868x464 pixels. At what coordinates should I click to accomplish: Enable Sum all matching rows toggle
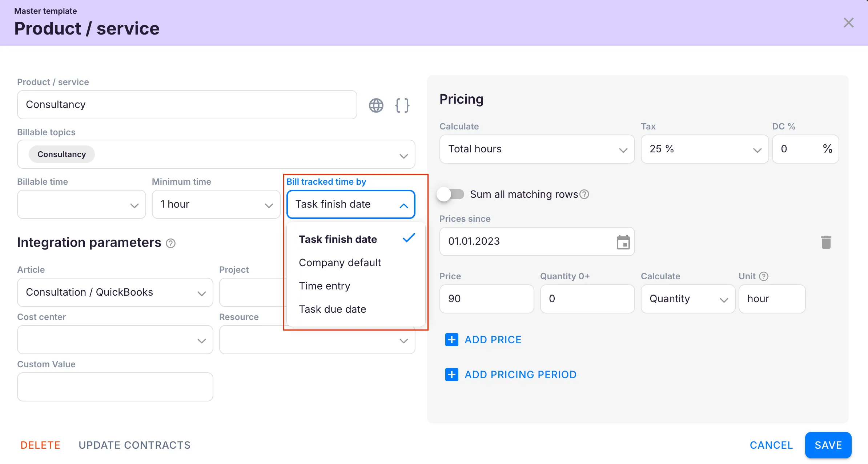coord(451,195)
